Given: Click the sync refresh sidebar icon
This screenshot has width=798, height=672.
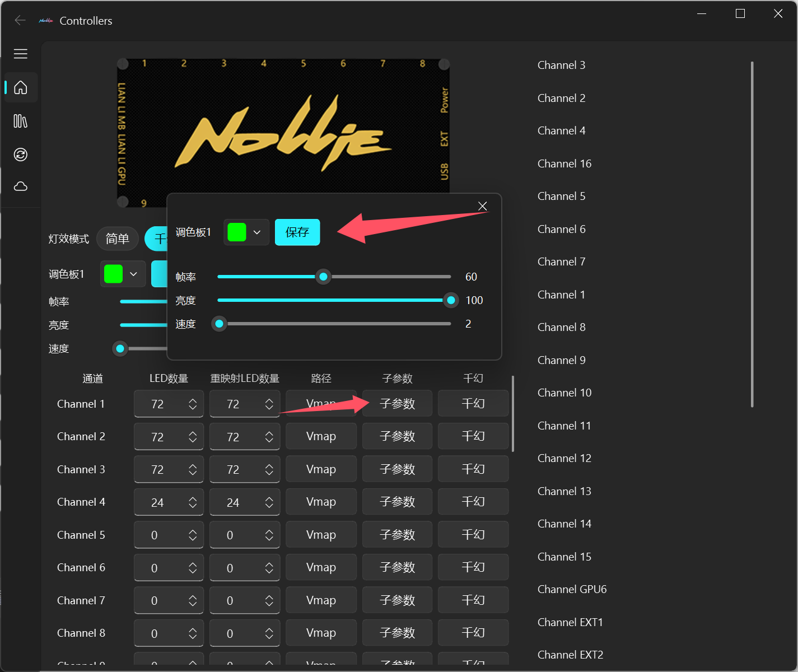Looking at the screenshot, I should click(21, 155).
